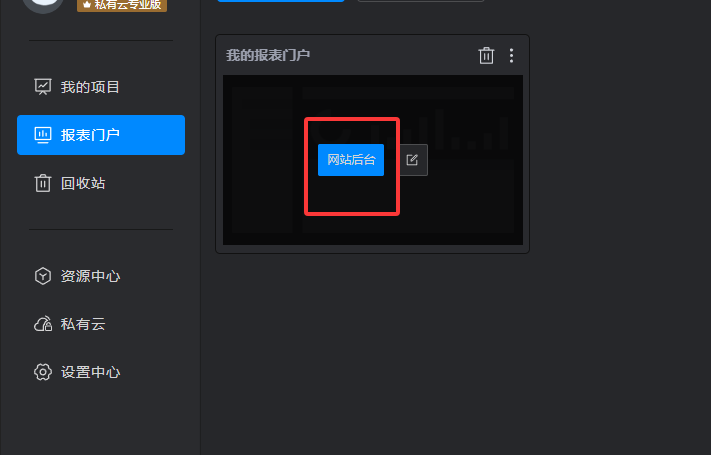This screenshot has height=455, width=711.
Task: Click the 私有云专业版 crown badge
Action: (122, 5)
